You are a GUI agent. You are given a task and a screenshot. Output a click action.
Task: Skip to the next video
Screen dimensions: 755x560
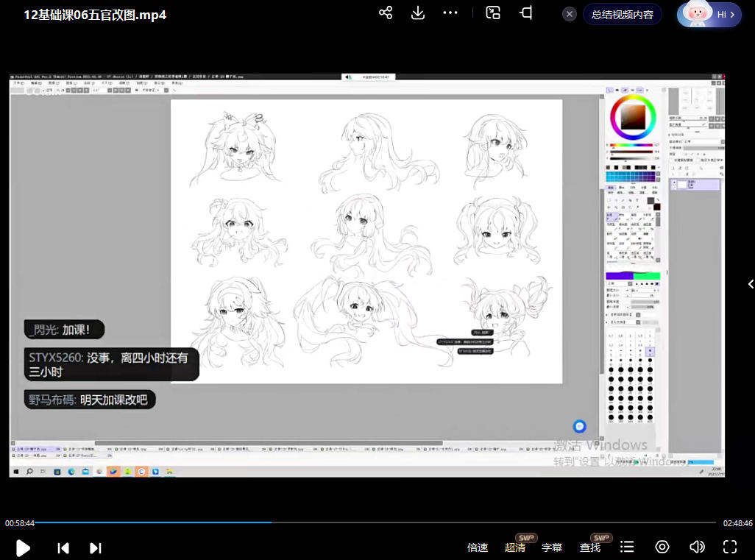pos(96,547)
